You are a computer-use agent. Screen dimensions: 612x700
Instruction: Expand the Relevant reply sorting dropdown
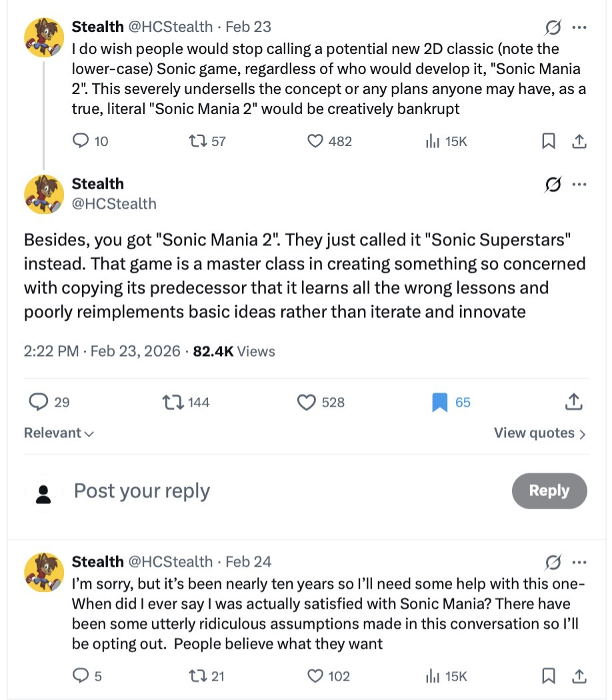(x=59, y=433)
